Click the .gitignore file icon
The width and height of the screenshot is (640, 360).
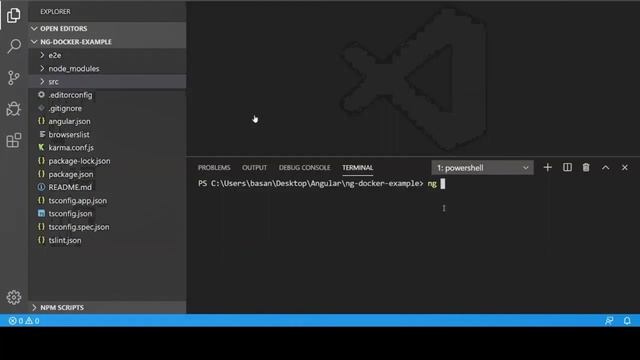[41, 108]
